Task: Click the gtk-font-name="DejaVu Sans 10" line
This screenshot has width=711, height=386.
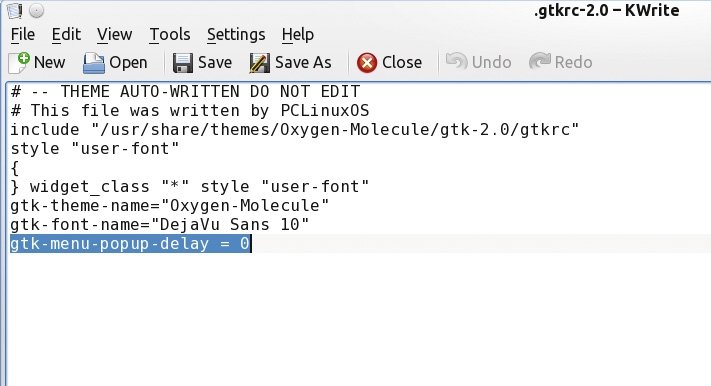Action: pos(160,225)
